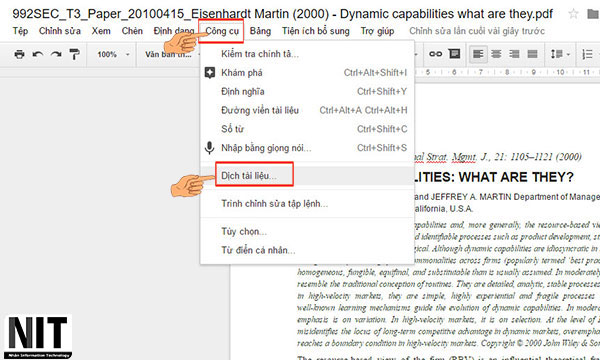Viewport: 600px width, 360px height.
Task: Center align the text
Action: tap(496, 54)
